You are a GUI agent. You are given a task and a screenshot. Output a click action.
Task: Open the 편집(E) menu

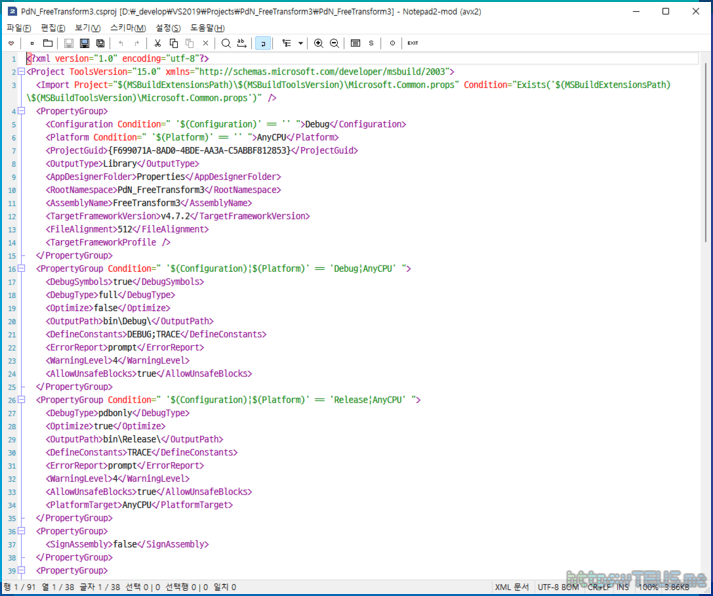[x=53, y=28]
